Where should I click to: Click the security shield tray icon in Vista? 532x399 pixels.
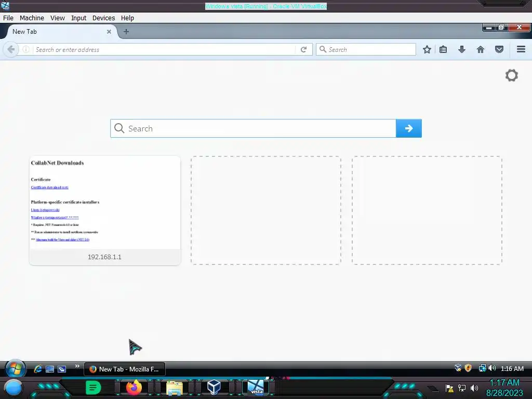(x=468, y=368)
